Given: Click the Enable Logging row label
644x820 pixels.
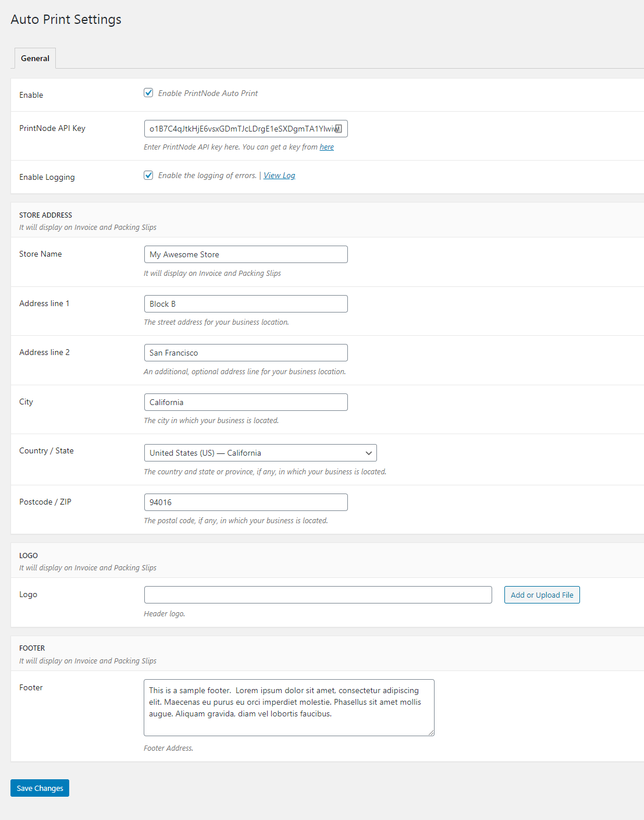Looking at the screenshot, I should [x=47, y=177].
